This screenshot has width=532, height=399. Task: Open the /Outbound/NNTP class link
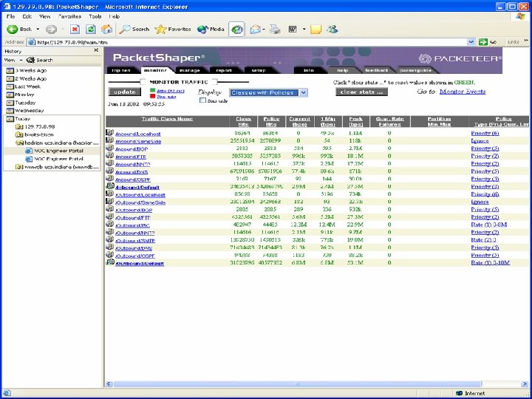(134, 233)
